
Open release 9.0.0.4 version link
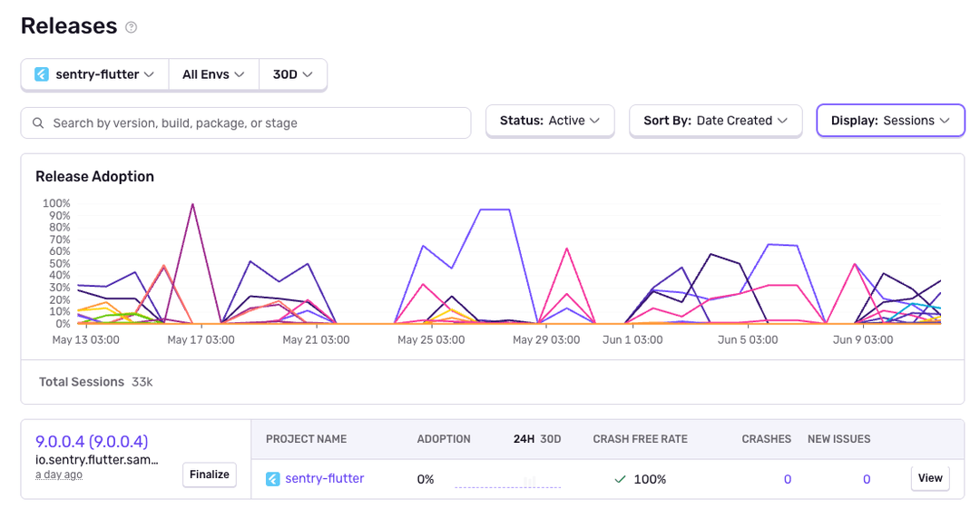coord(92,442)
